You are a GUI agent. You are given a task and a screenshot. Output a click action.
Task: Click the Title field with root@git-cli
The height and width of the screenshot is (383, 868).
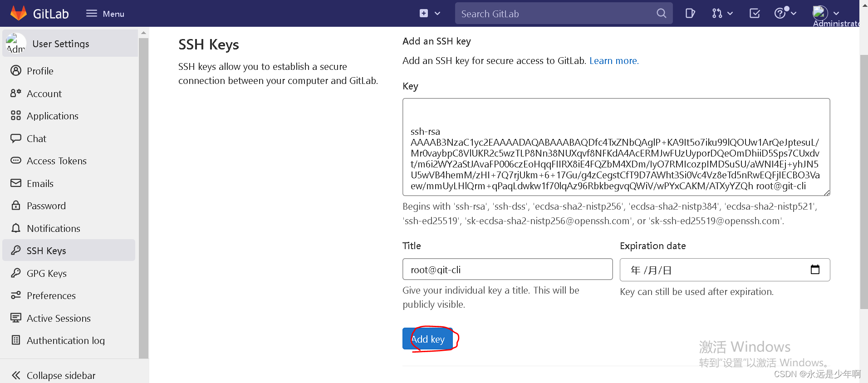[x=507, y=270]
